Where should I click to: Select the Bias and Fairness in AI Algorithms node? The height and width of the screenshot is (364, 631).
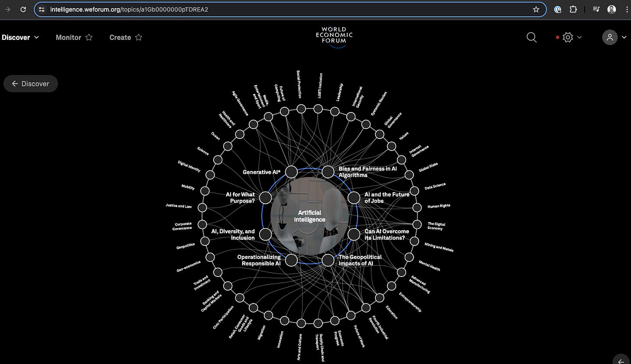pos(328,172)
